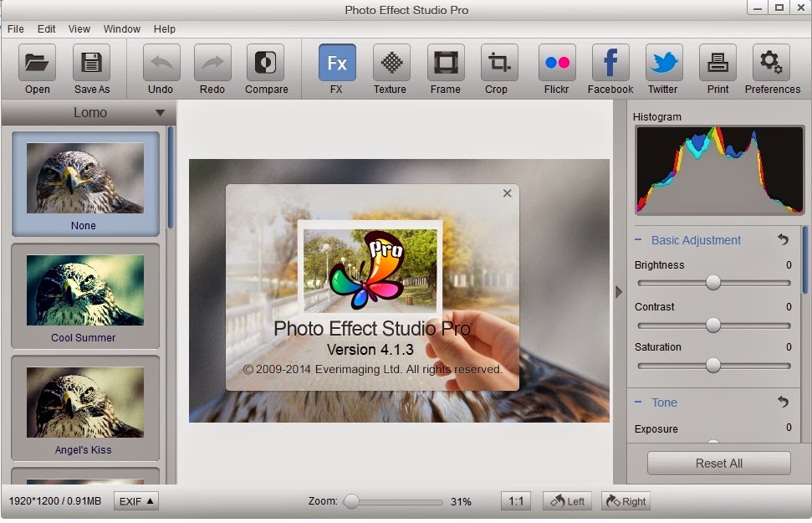Rotate photo Left
The height and width of the screenshot is (523, 812).
coord(568,501)
